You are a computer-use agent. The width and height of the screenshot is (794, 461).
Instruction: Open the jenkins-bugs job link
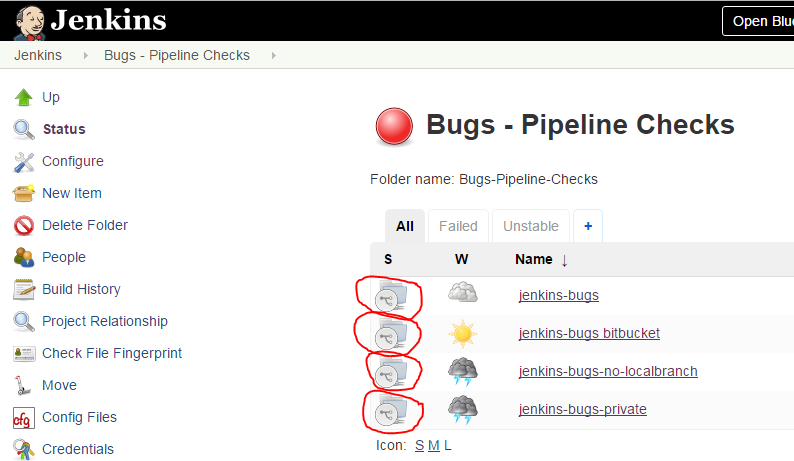(559, 295)
